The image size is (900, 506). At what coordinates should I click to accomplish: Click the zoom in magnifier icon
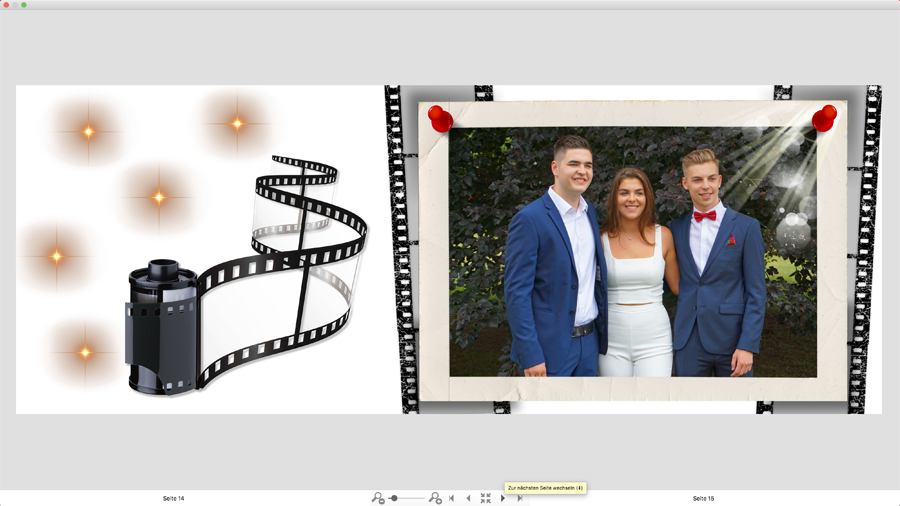(435, 498)
